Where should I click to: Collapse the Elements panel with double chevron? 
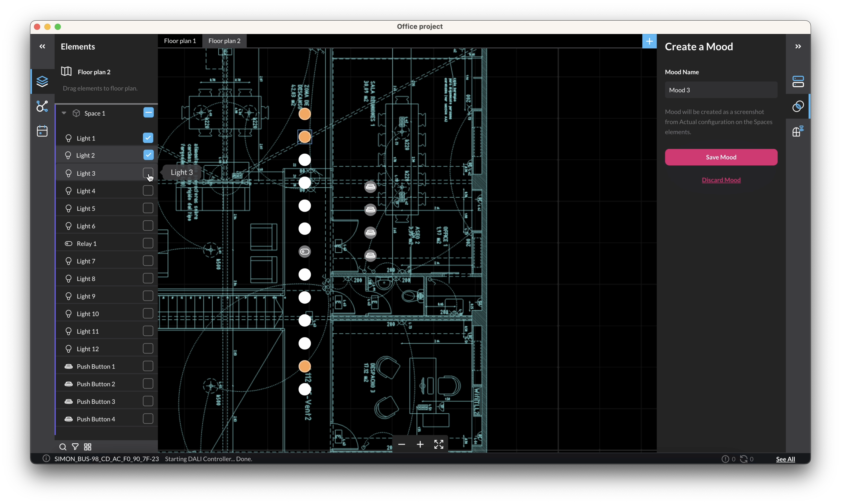[42, 47]
